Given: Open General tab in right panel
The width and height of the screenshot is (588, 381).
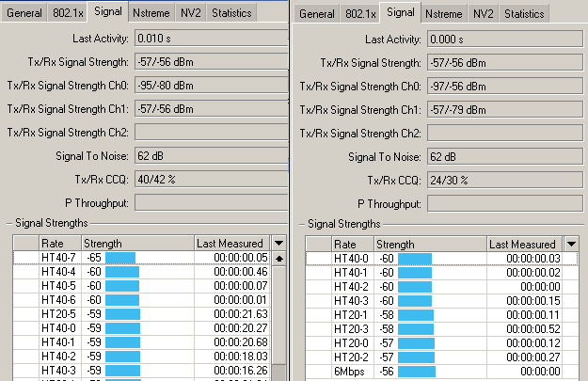Looking at the screenshot, I should pos(317,14).
